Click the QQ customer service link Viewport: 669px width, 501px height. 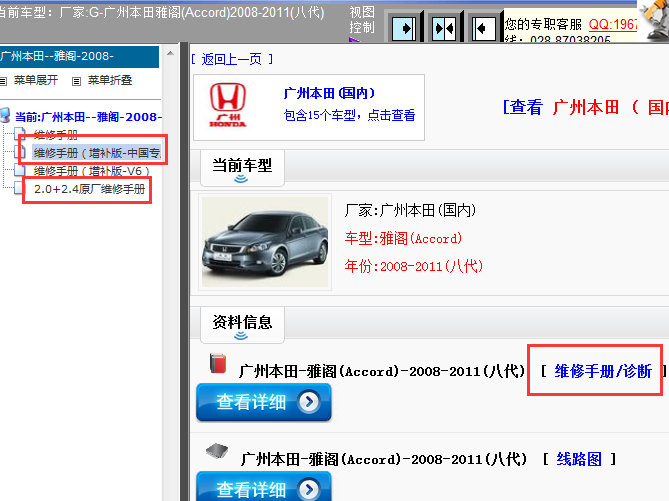click(x=613, y=24)
